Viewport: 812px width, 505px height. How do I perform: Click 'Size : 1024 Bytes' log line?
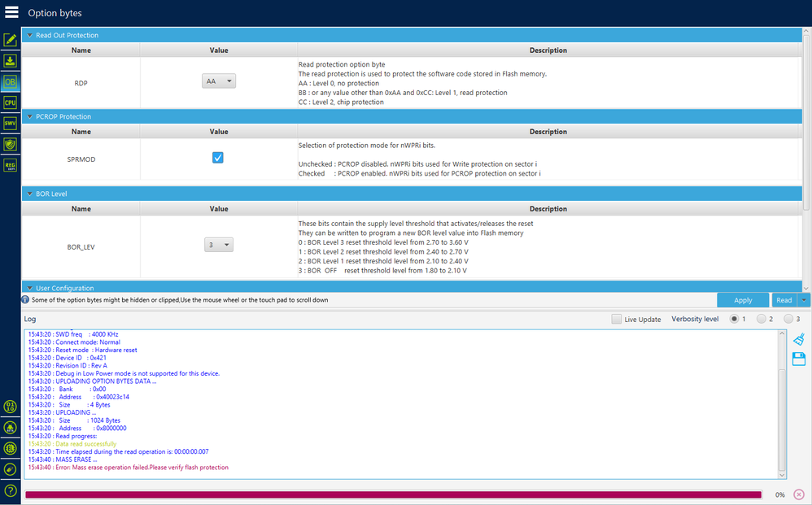(x=74, y=420)
